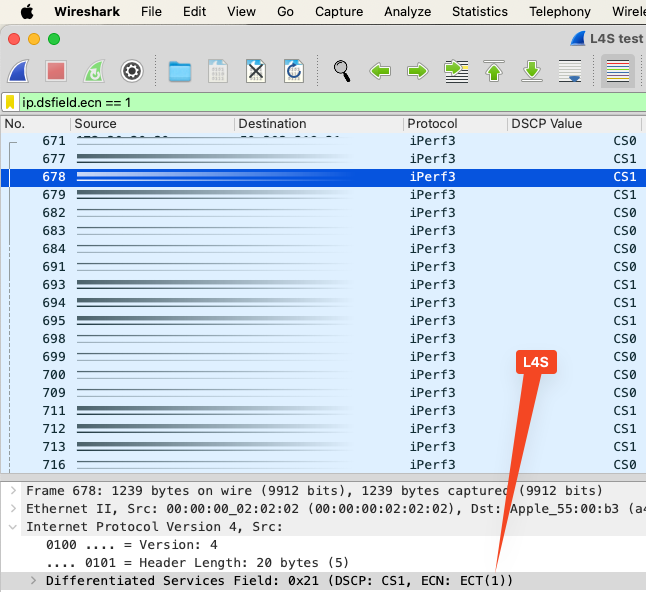This screenshot has height=592, width=646.
Task: Toggle auto-scroll to last packet
Action: pos(570,71)
